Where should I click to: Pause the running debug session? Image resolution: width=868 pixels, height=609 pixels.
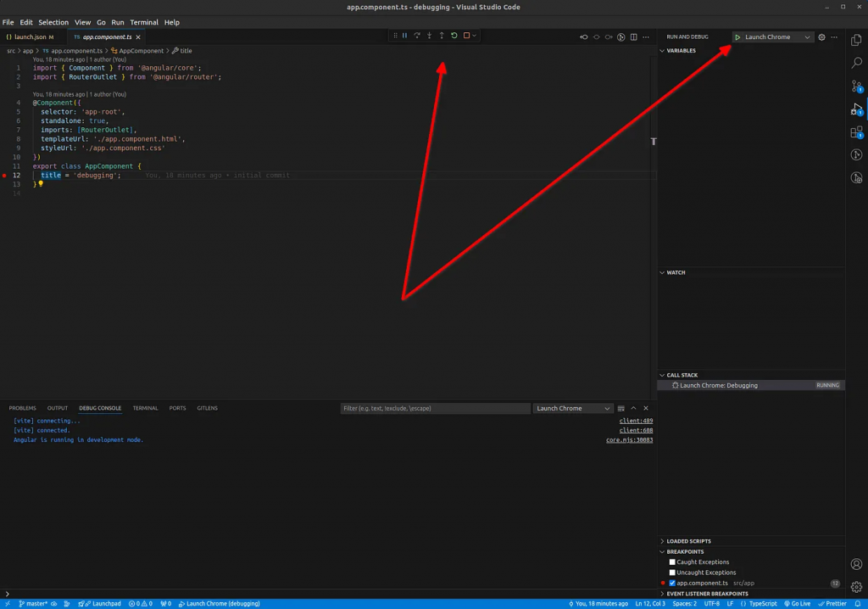click(x=404, y=36)
